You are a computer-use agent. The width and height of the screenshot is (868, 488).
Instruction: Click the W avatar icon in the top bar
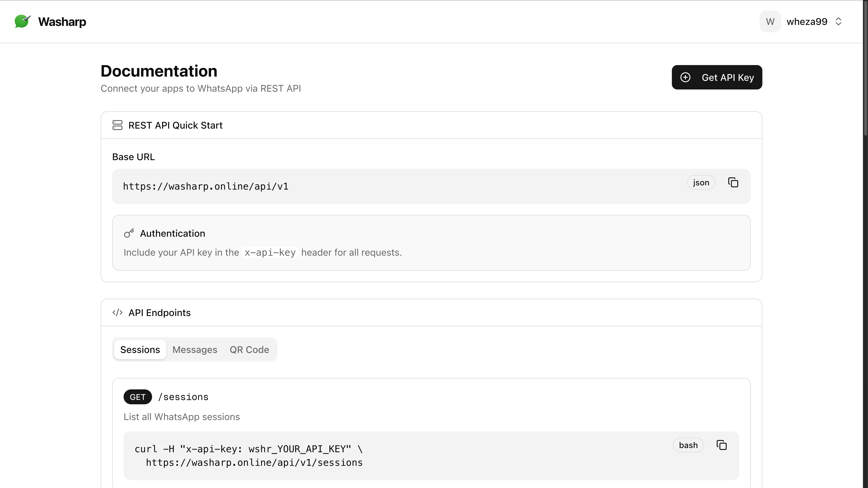coord(770,21)
